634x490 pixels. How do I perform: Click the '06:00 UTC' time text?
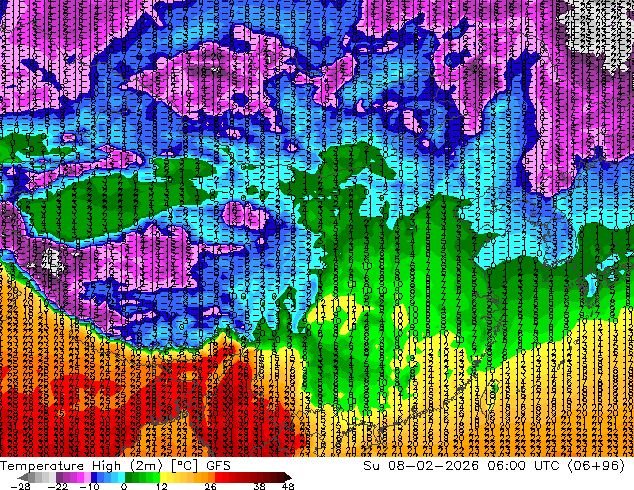coord(524,466)
